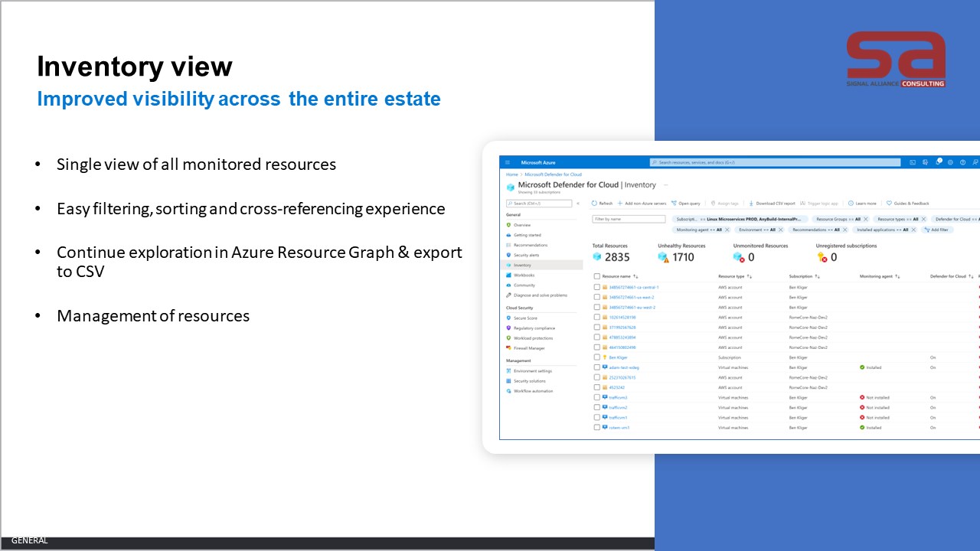Remove the Installed applications == All filter

click(x=914, y=230)
